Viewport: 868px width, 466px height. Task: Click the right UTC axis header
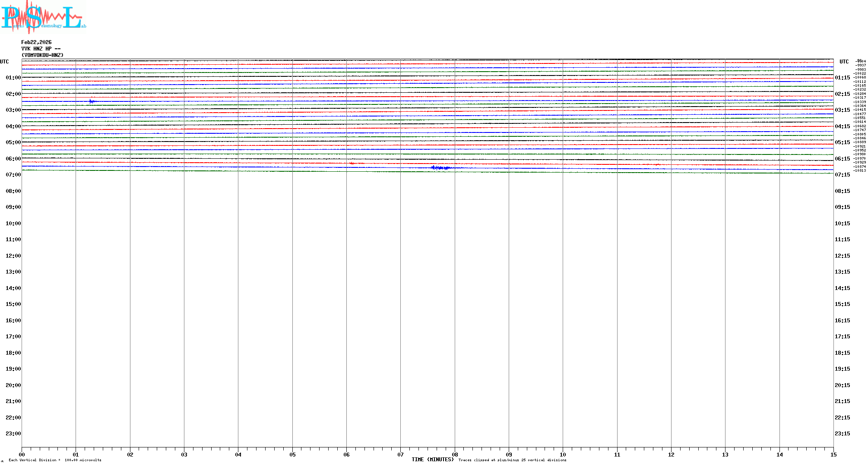click(x=844, y=62)
